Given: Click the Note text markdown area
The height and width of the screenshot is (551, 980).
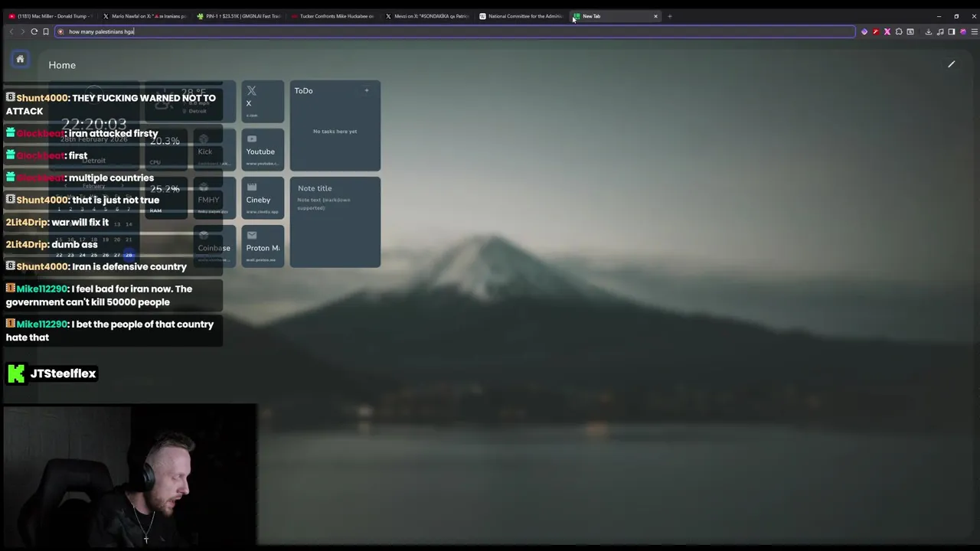Looking at the screenshot, I should click(324, 204).
